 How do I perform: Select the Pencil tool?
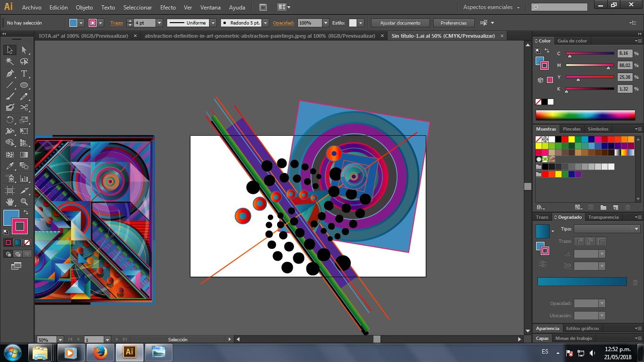24,97
